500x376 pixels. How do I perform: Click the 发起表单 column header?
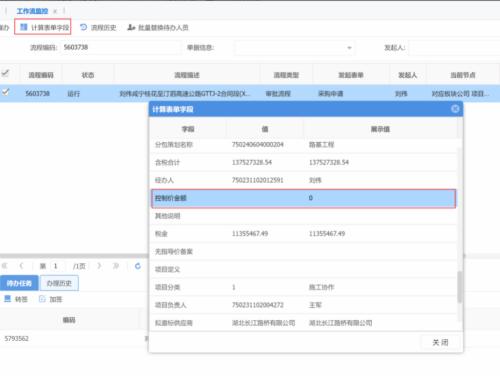(351, 75)
